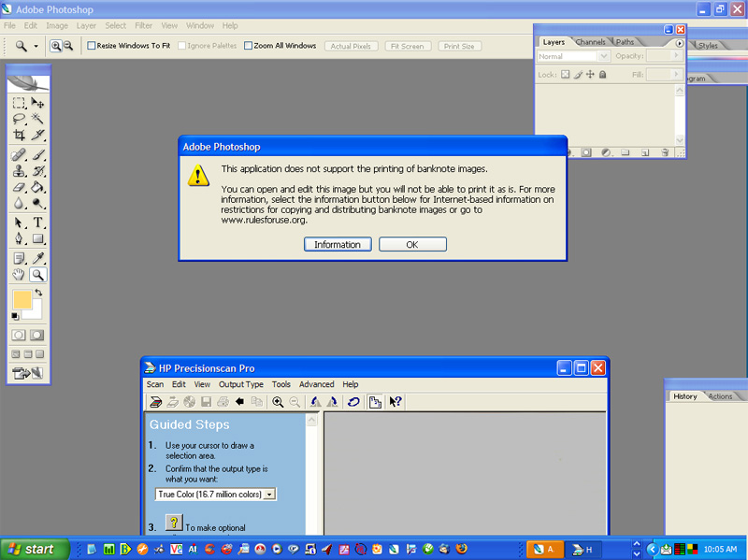Image resolution: width=748 pixels, height=560 pixels.
Task: Click the Zoom Out icon in options bar
Action: pyautogui.click(x=68, y=46)
